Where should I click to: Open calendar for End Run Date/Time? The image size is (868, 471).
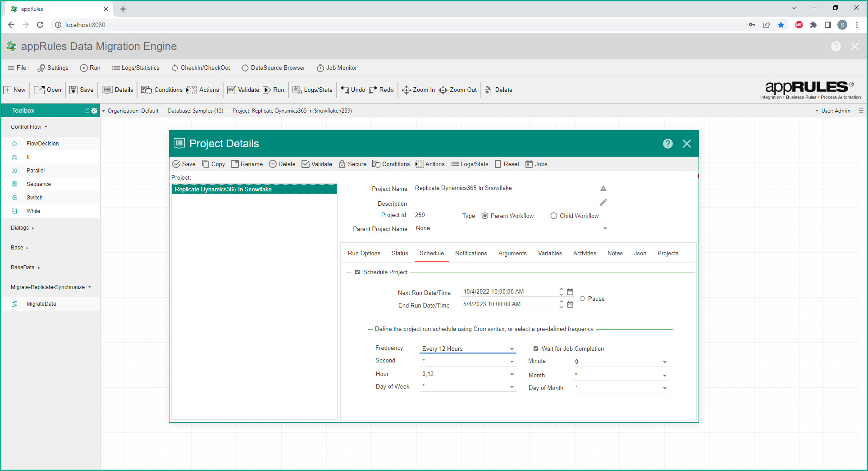tap(570, 305)
